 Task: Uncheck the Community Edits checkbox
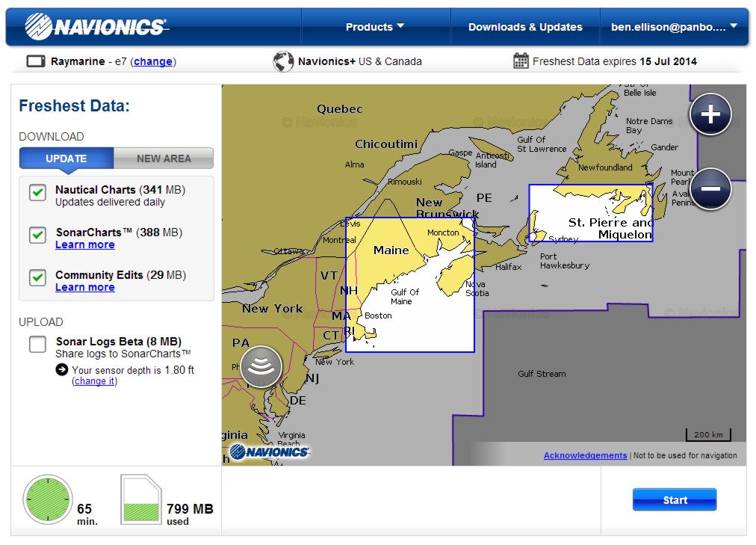37,277
